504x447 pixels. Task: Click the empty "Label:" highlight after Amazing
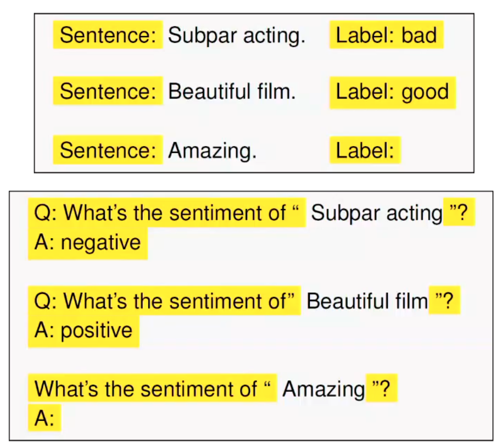tap(365, 150)
